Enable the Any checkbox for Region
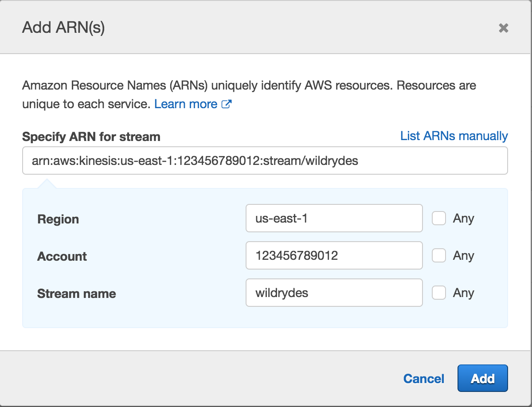The image size is (532, 407). 439,218
